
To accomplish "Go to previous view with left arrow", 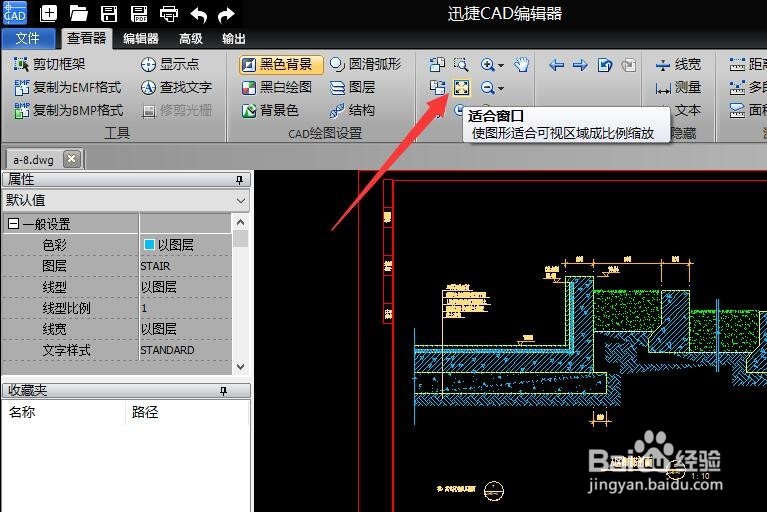I will [x=556, y=65].
